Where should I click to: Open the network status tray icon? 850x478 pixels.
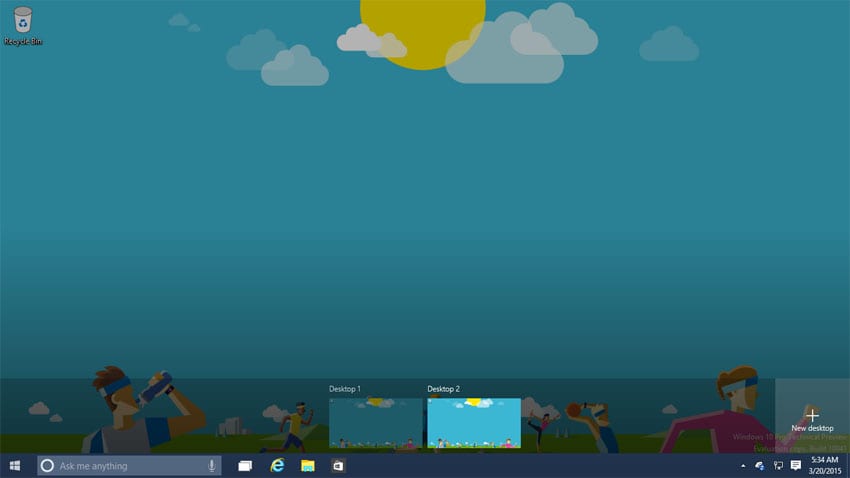point(778,466)
